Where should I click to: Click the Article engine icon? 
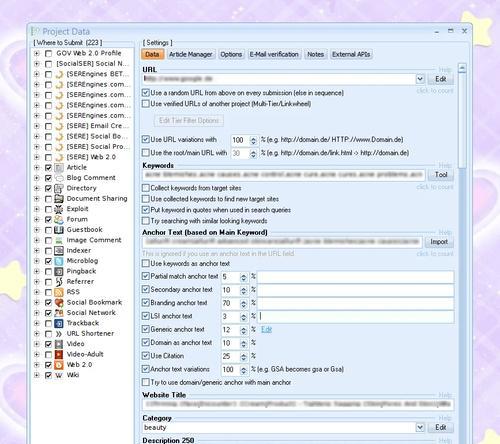click(x=59, y=168)
